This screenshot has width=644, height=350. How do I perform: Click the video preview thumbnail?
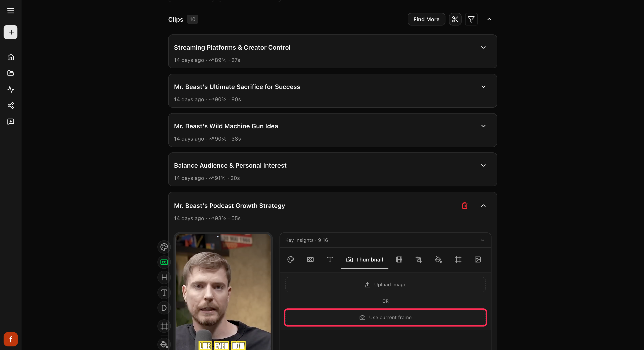[223, 292]
